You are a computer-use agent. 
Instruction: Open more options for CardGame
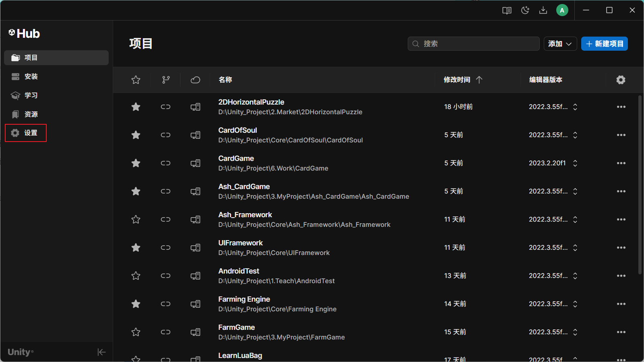coord(621,163)
